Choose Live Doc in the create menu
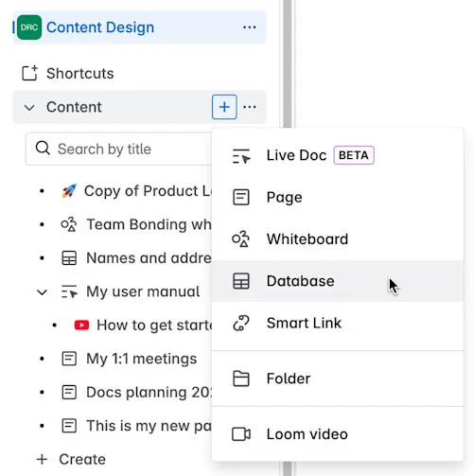Screen dimensions: 473x476 pyautogui.click(x=338, y=155)
